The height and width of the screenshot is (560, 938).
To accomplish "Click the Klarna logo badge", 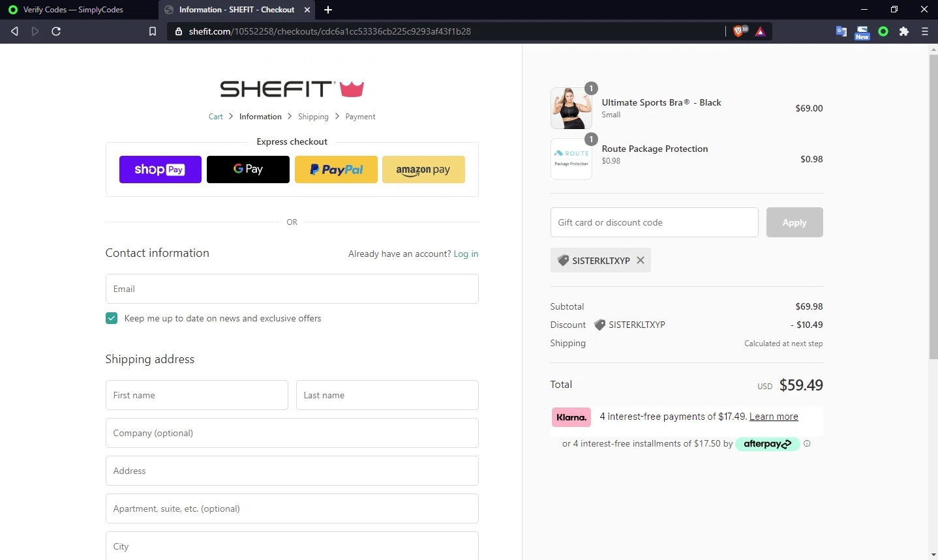I will (571, 417).
